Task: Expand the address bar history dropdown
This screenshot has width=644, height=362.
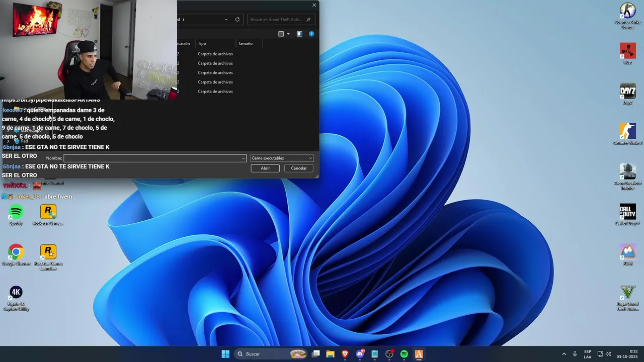Action: click(226, 20)
